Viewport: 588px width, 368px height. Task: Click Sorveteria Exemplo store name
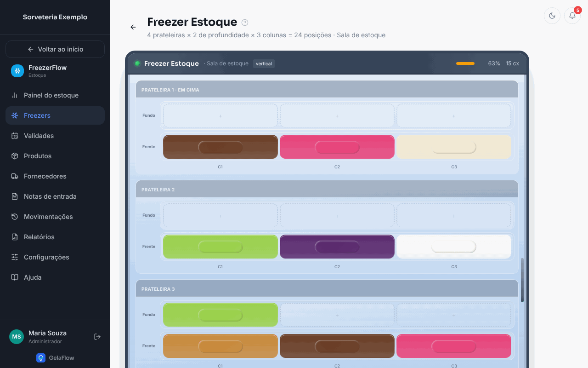coord(55,17)
